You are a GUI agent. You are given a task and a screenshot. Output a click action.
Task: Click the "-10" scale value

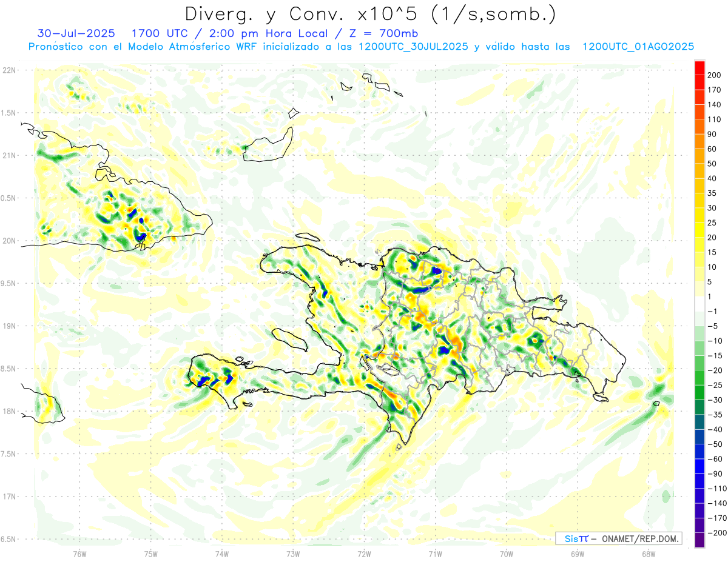[x=716, y=341]
